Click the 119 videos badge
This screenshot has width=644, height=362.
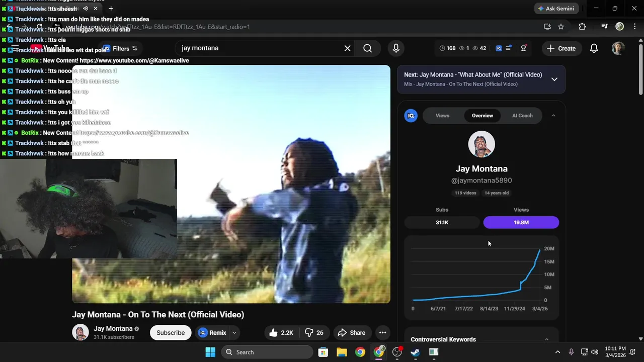pos(465,193)
